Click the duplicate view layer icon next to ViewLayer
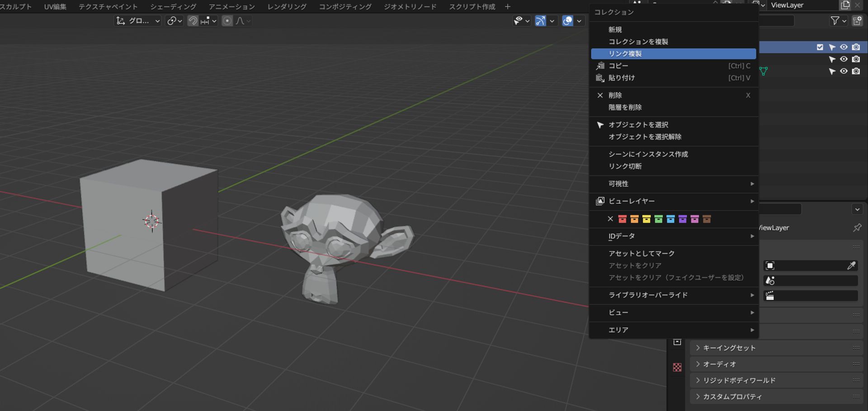This screenshot has height=411, width=868. pos(845,5)
